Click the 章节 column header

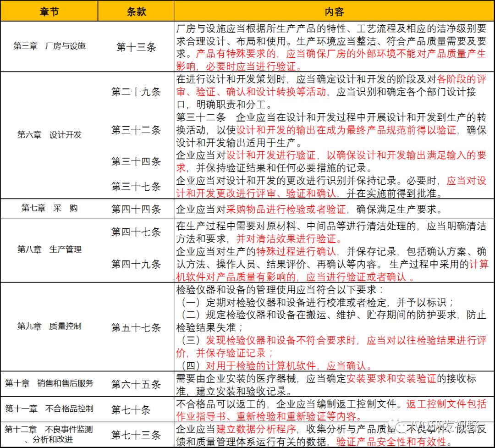[49, 11]
